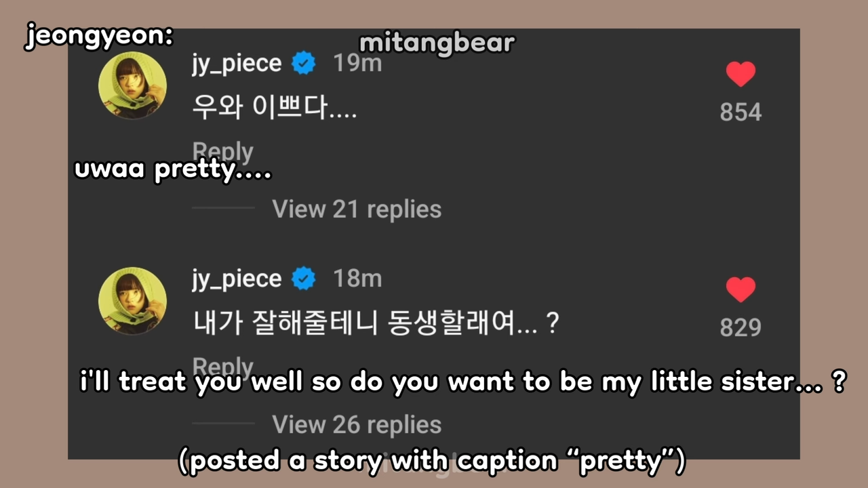868x488 pixels.
Task: Expand View 21 replies
Action: point(357,209)
